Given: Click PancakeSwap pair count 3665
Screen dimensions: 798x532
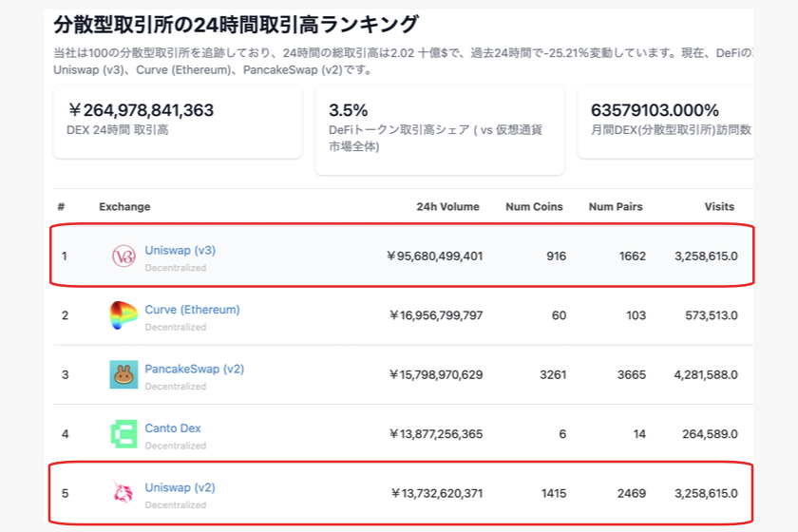Looking at the screenshot, I should point(632,374).
